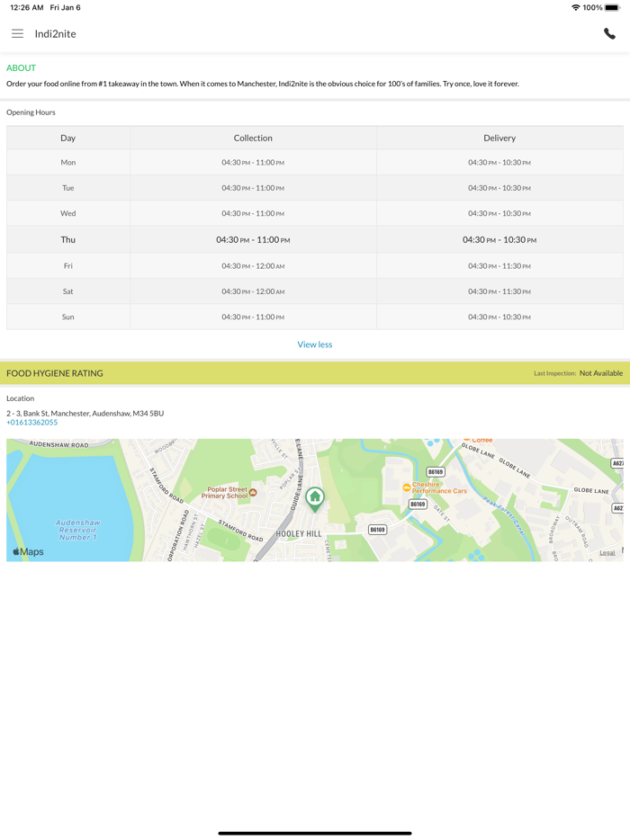Select the Tue row day cell

click(68, 188)
